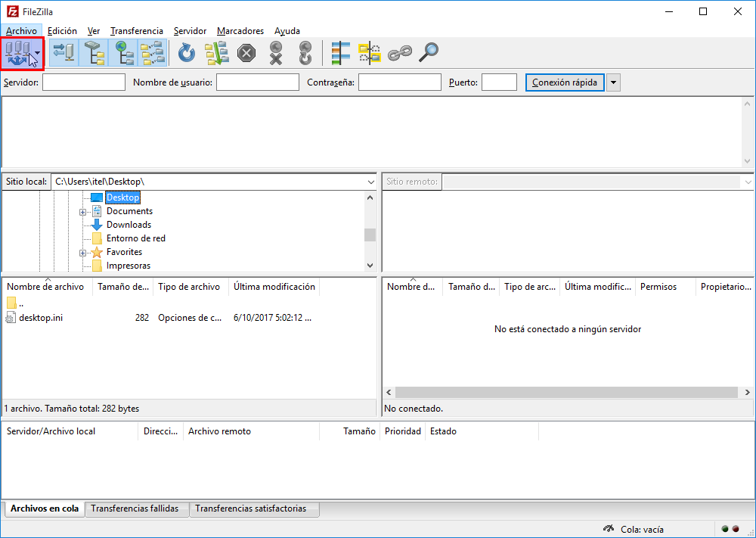The width and height of the screenshot is (756, 538).
Task: Select Entorno de red folder
Action: coord(135,238)
